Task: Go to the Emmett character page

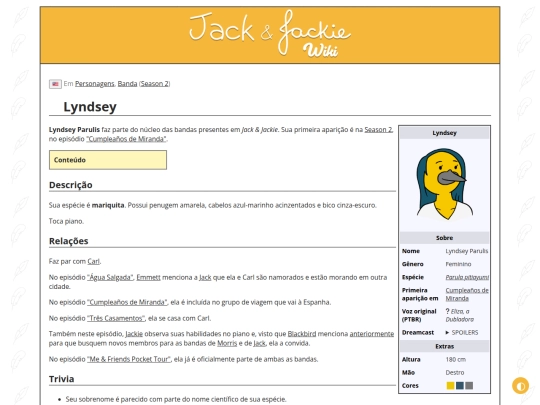Action: coord(148,277)
